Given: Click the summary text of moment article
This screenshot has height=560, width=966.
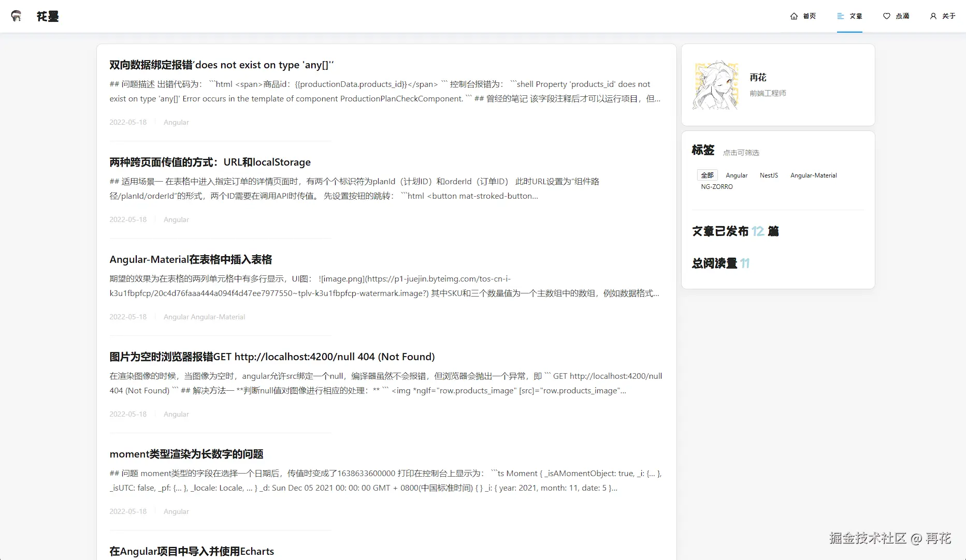Looking at the screenshot, I should click(386, 480).
